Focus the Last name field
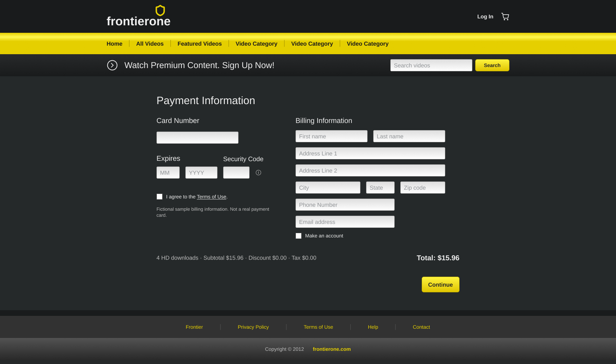The width and height of the screenshot is (616, 364). pyautogui.click(x=409, y=136)
